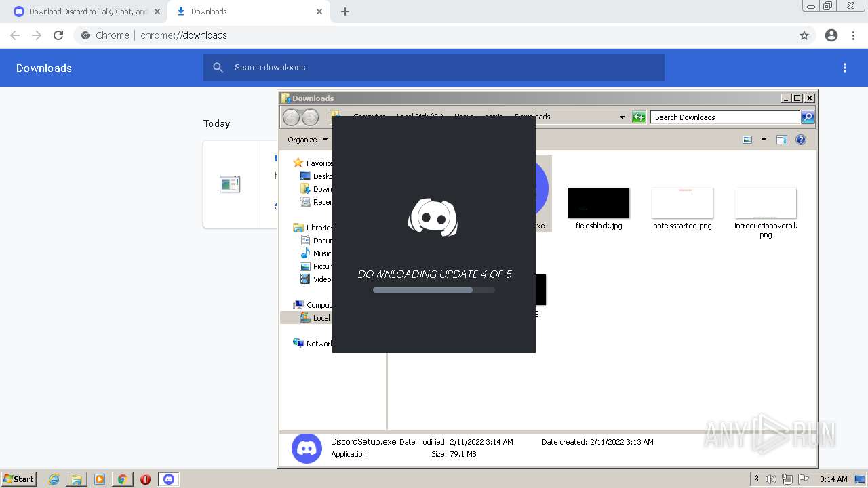Image resolution: width=868 pixels, height=488 pixels.
Task: Click the Explorer forward navigation arrow
Action: click(x=310, y=117)
